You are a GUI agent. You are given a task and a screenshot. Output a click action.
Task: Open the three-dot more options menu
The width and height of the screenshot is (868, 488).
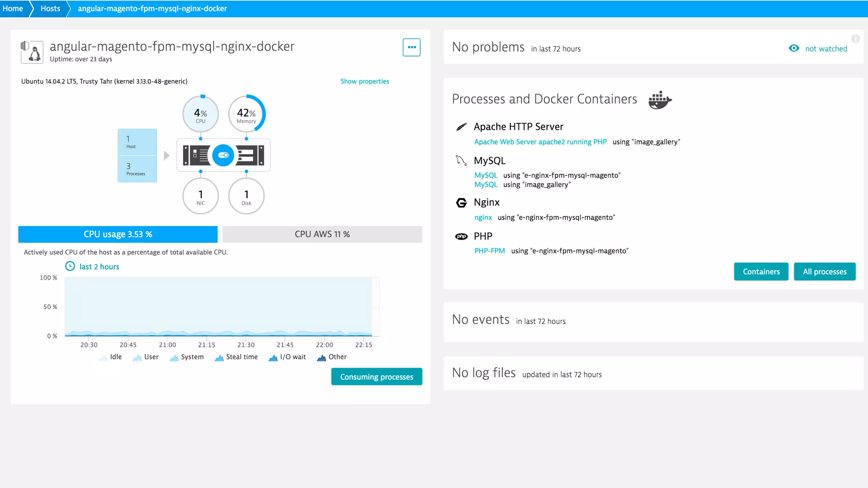pos(412,47)
